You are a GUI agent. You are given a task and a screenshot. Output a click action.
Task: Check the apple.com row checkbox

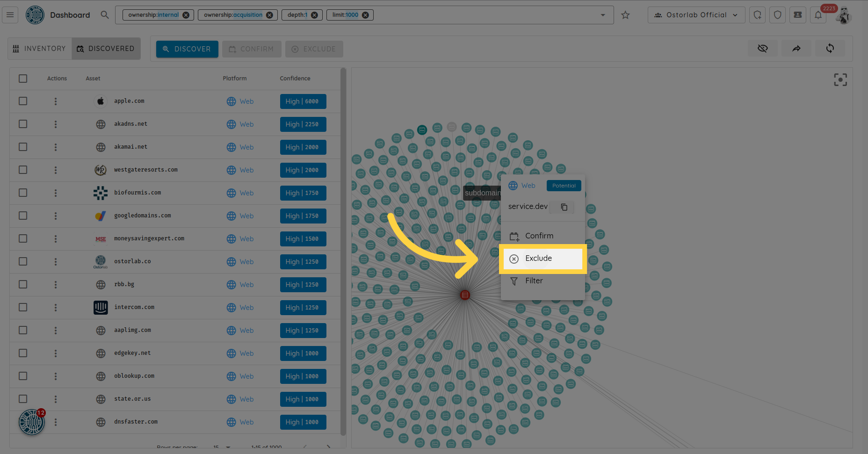(23, 101)
